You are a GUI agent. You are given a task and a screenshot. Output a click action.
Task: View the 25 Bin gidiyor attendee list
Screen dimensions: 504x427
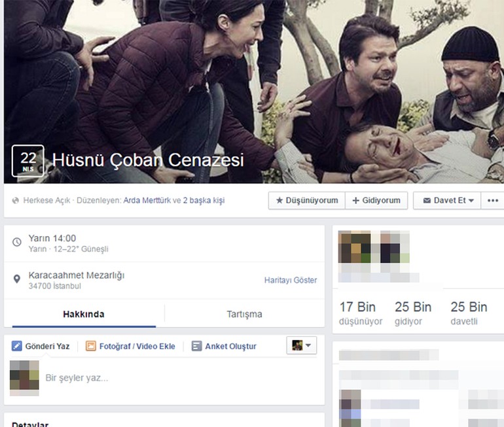coord(412,313)
